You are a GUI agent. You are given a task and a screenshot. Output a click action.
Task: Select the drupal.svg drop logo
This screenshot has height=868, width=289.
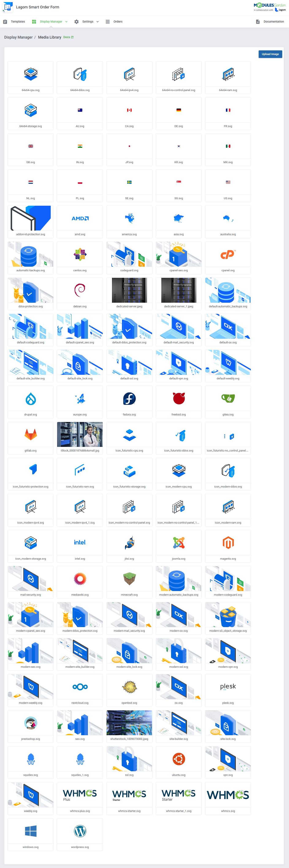click(31, 399)
